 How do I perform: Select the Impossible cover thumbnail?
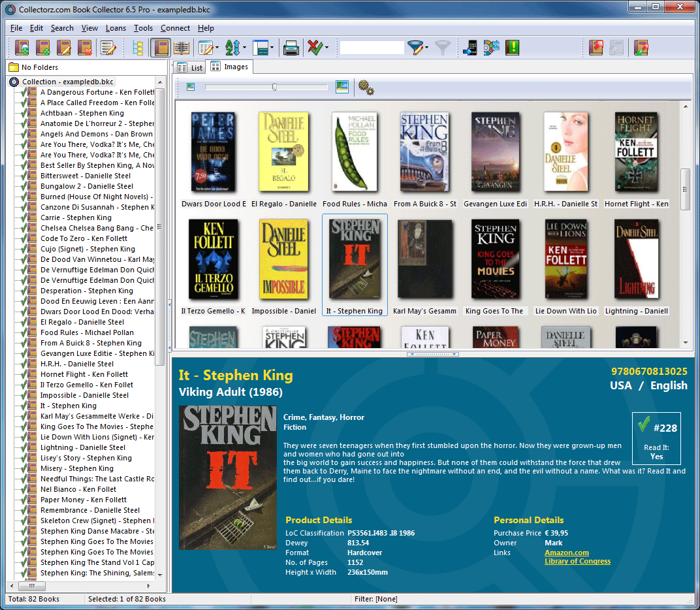tap(283, 259)
